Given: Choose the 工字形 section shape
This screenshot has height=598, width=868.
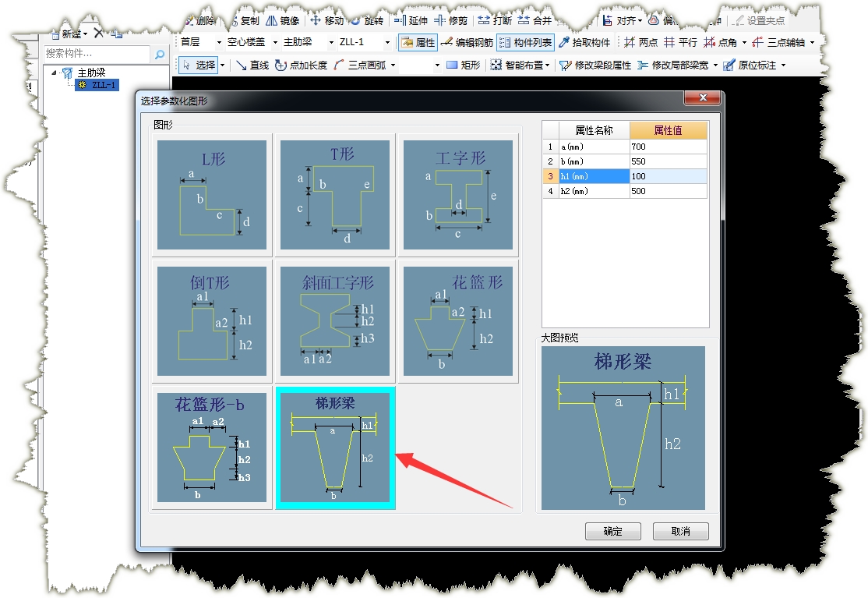Looking at the screenshot, I should (458, 195).
